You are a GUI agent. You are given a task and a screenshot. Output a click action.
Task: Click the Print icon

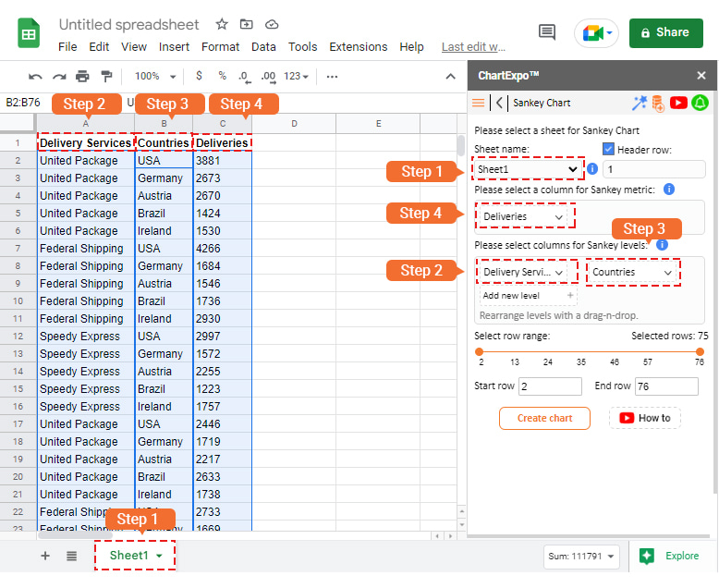(x=82, y=76)
